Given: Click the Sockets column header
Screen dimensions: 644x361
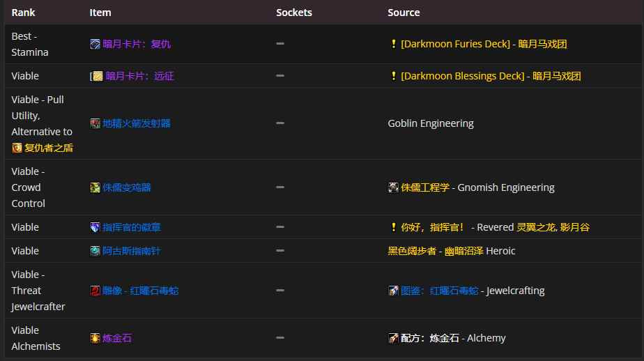Looking at the screenshot, I should click(294, 13).
